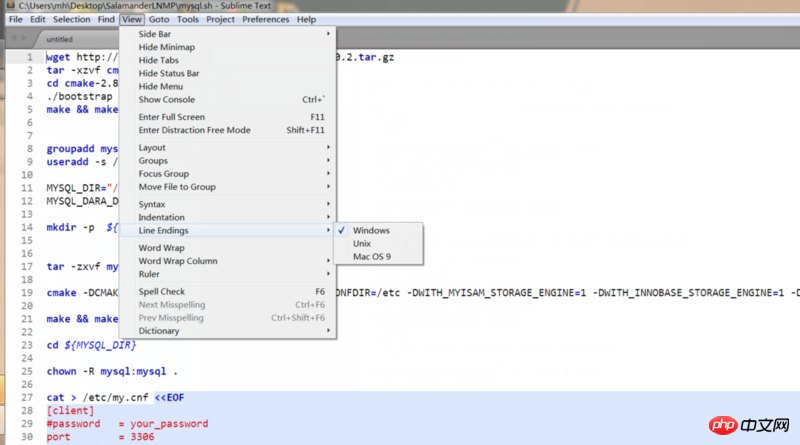The width and height of the screenshot is (800, 445).
Task: Choose Hide Minimap in View menu
Action: click(x=228, y=47)
